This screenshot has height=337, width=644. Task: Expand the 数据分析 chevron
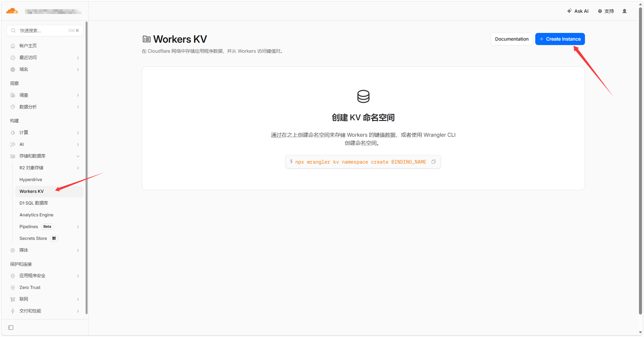tap(78, 107)
